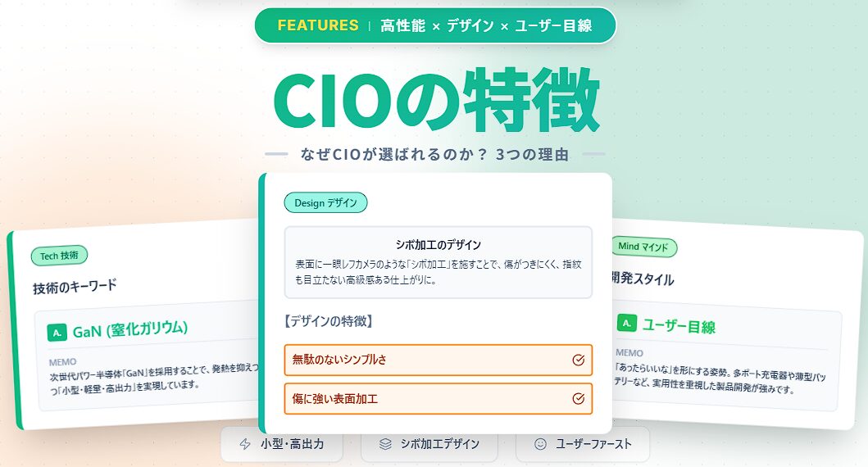Toggle the check circle on 無駄のないシンプルさ

point(579,360)
